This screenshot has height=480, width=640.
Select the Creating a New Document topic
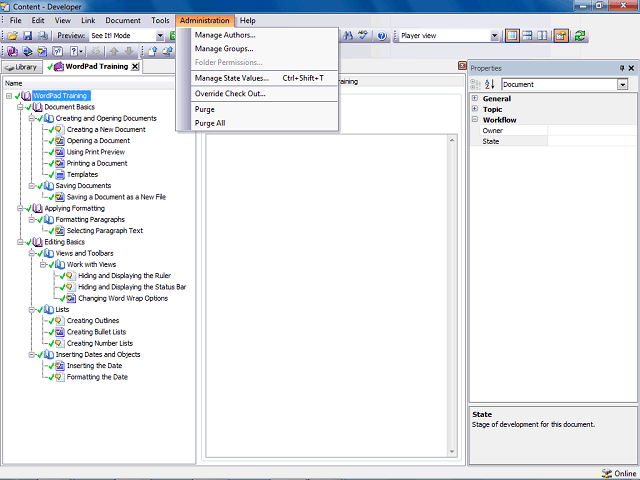click(106, 129)
